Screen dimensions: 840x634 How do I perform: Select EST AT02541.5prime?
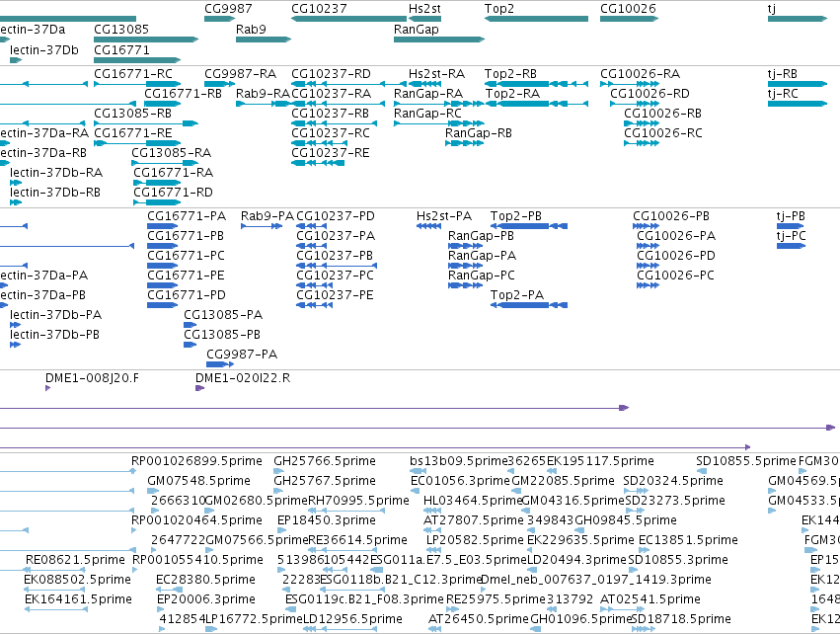coord(649,599)
